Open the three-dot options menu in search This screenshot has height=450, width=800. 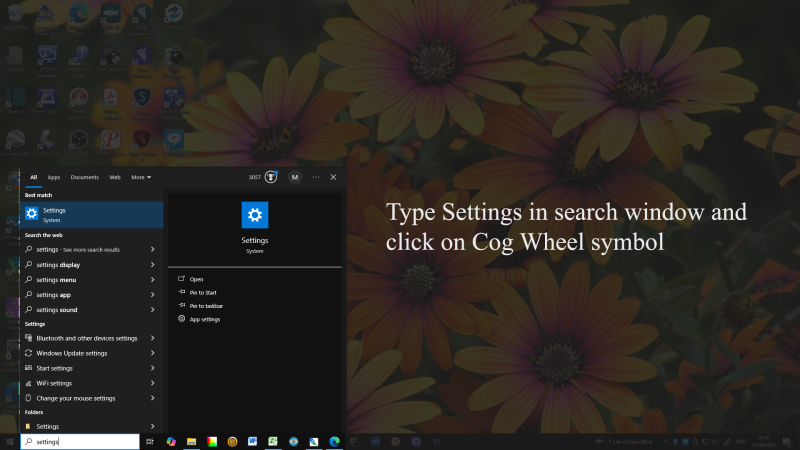(316, 177)
